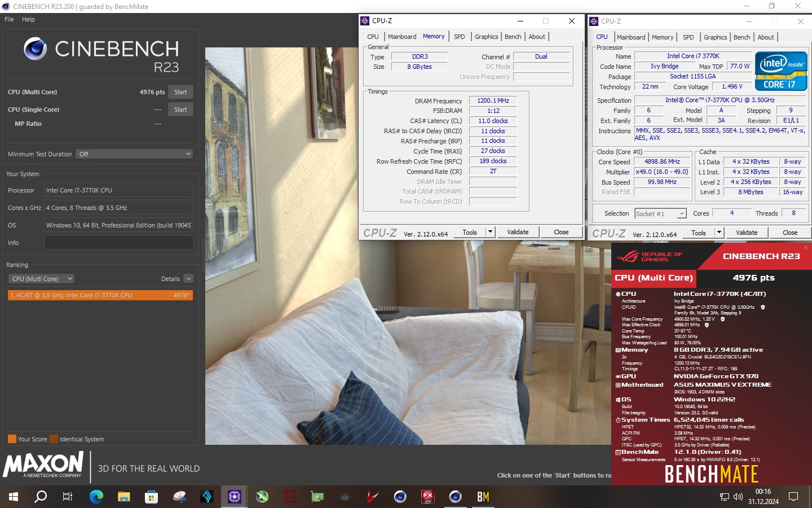Expand the ranking Details arrow button
The height and width of the screenshot is (508, 812).
click(x=188, y=279)
